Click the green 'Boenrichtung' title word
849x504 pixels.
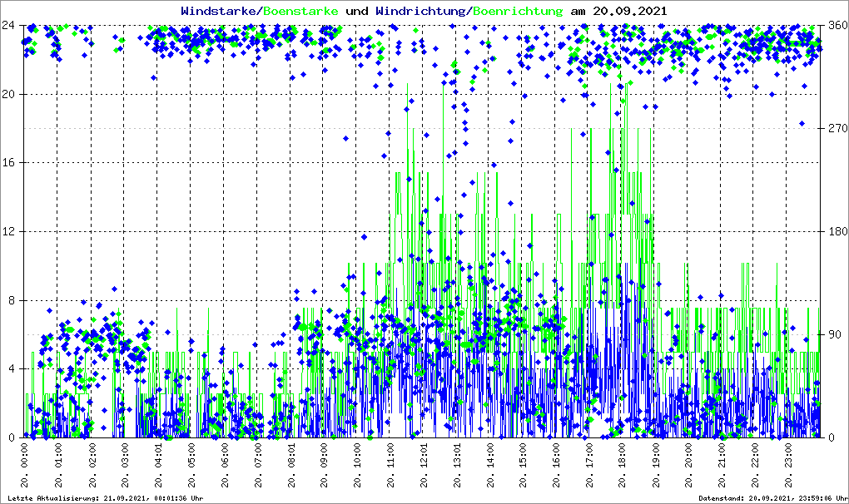click(518, 11)
